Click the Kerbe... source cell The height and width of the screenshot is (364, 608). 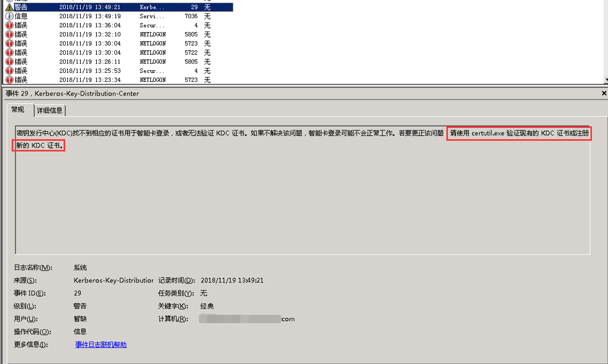[152, 7]
